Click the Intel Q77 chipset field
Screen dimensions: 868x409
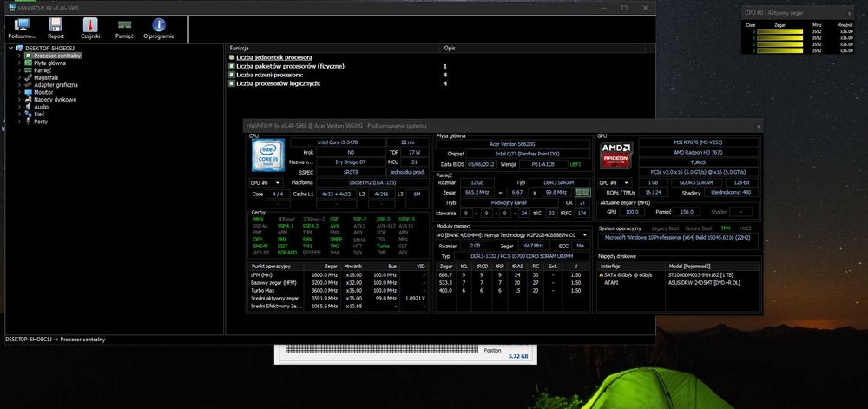(528, 154)
